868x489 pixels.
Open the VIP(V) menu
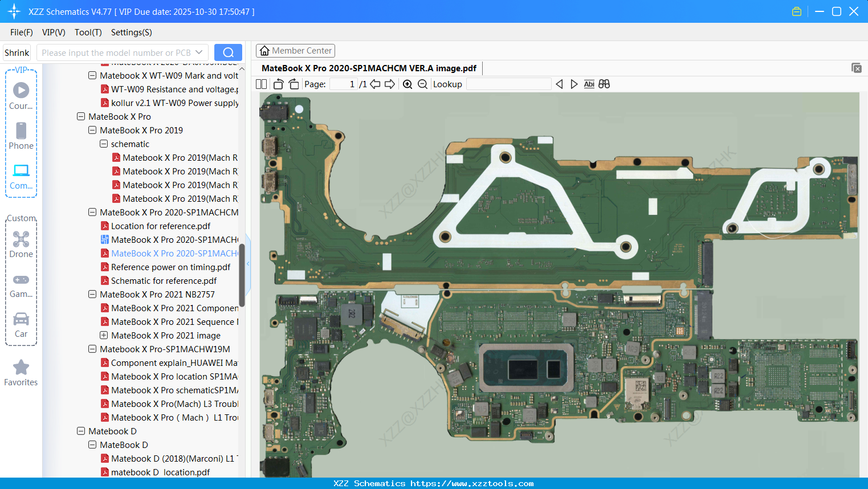[54, 32]
